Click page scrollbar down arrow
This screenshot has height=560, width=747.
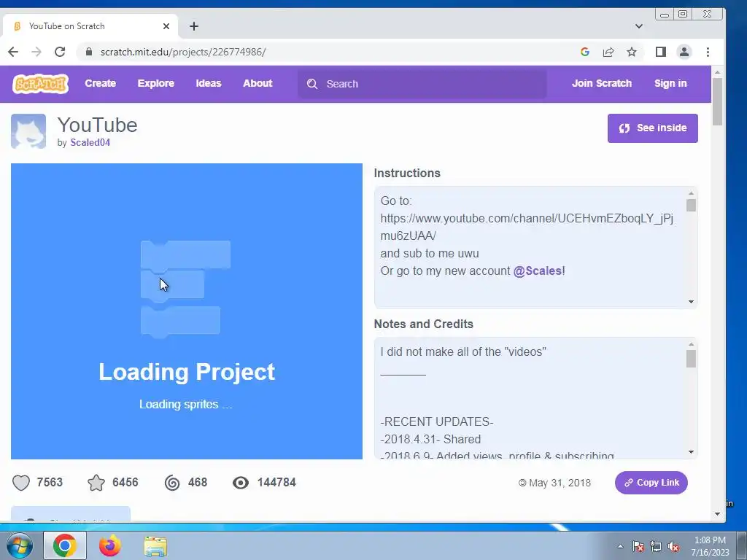tap(718, 514)
